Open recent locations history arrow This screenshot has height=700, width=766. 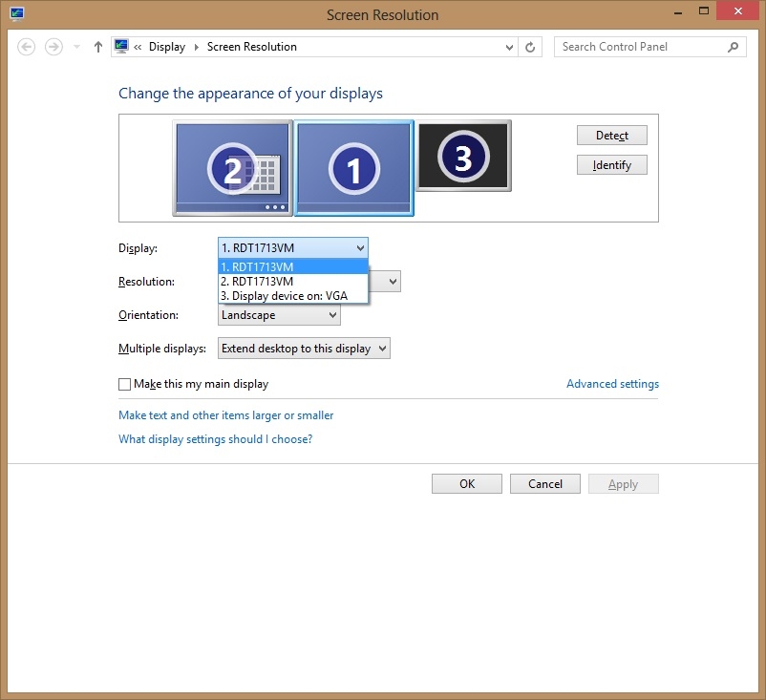pyautogui.click(x=77, y=47)
